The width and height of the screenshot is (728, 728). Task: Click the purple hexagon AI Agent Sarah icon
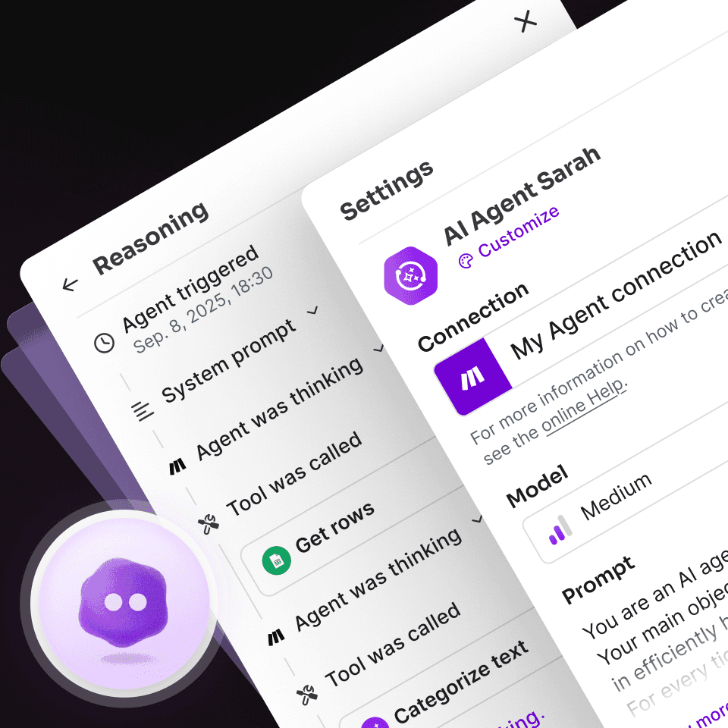(x=410, y=276)
